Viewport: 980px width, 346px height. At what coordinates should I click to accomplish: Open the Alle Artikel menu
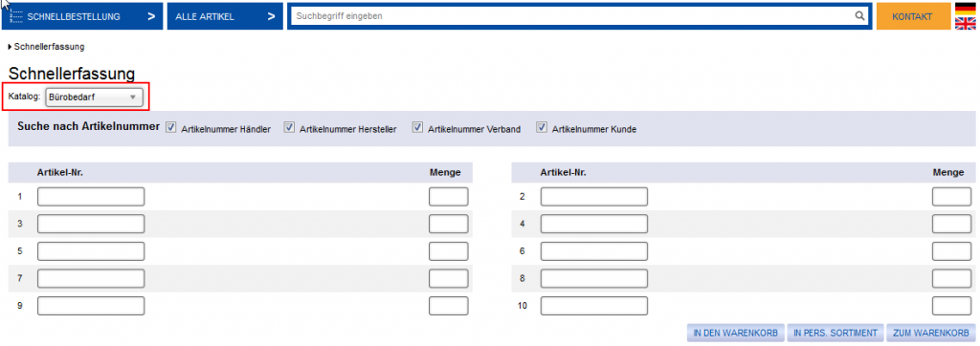224,16
